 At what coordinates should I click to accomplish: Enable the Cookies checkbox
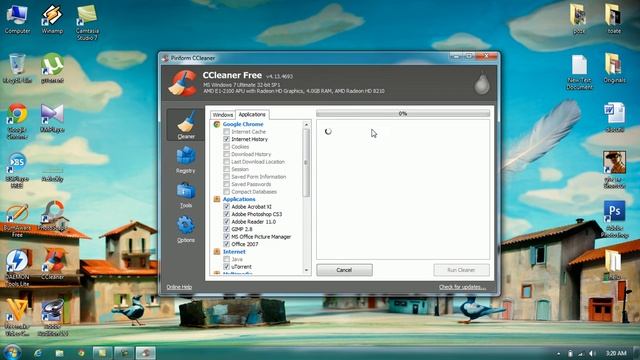pyautogui.click(x=227, y=147)
